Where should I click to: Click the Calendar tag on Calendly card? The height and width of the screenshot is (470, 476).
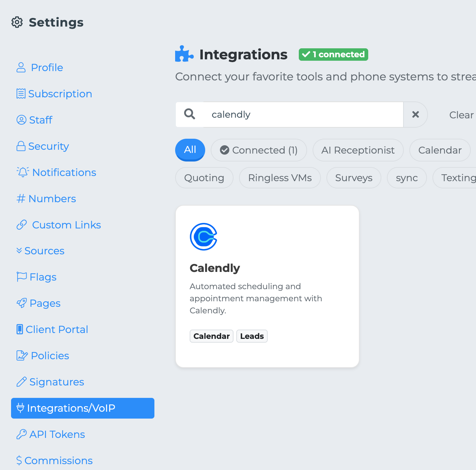tap(211, 336)
